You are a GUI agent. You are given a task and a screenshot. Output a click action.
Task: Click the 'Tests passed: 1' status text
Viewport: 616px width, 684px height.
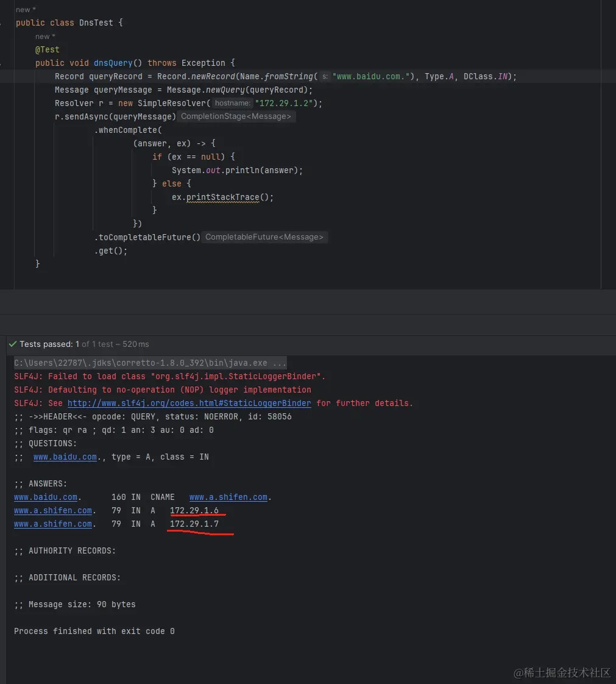pos(49,344)
